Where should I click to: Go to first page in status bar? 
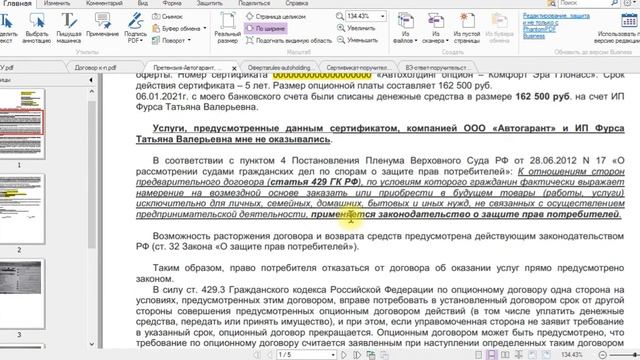click(257, 355)
